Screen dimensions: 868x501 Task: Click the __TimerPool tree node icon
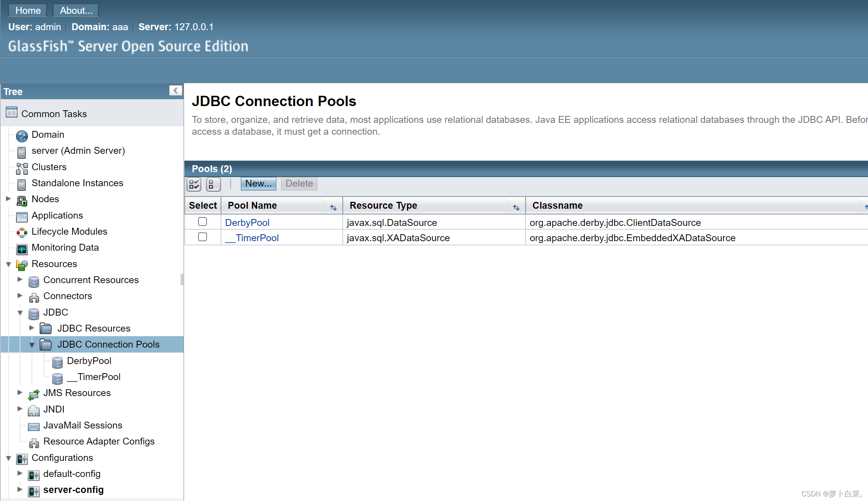57,378
